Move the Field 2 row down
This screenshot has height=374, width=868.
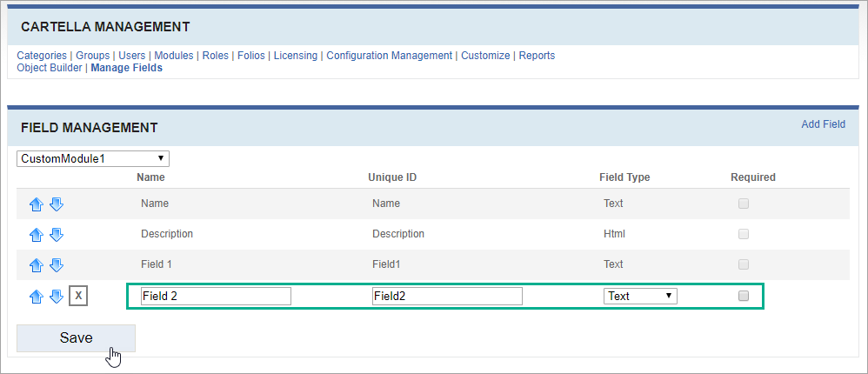57,297
